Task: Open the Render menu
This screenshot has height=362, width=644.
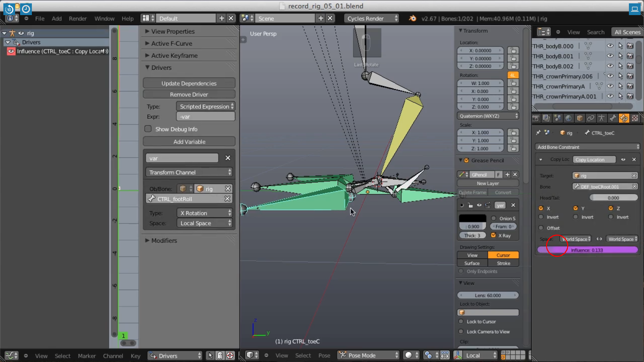Action: tap(77, 18)
